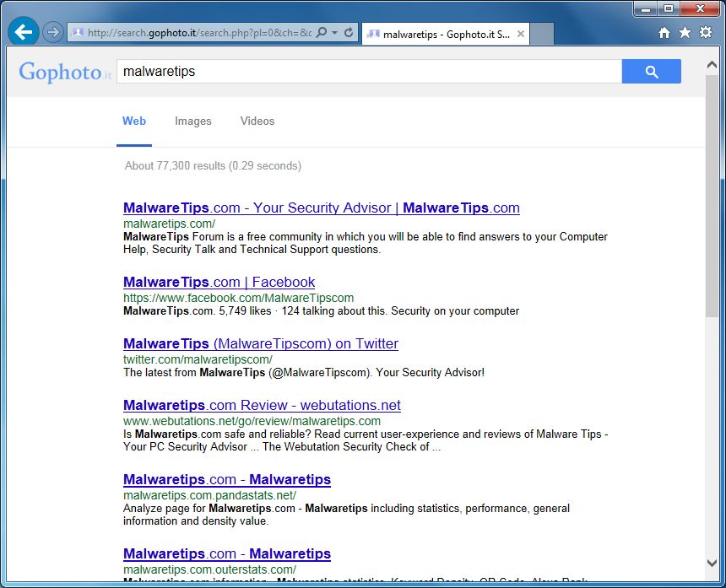Click the facebook.com/MalwareTipscom URL text
The height and width of the screenshot is (588, 726).
[238, 298]
